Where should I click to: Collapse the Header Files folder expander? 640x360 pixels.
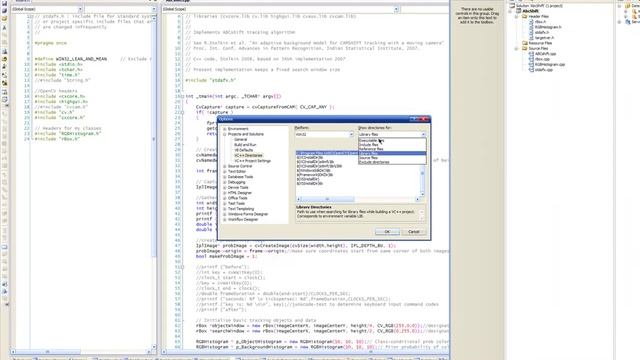[x=516, y=17]
